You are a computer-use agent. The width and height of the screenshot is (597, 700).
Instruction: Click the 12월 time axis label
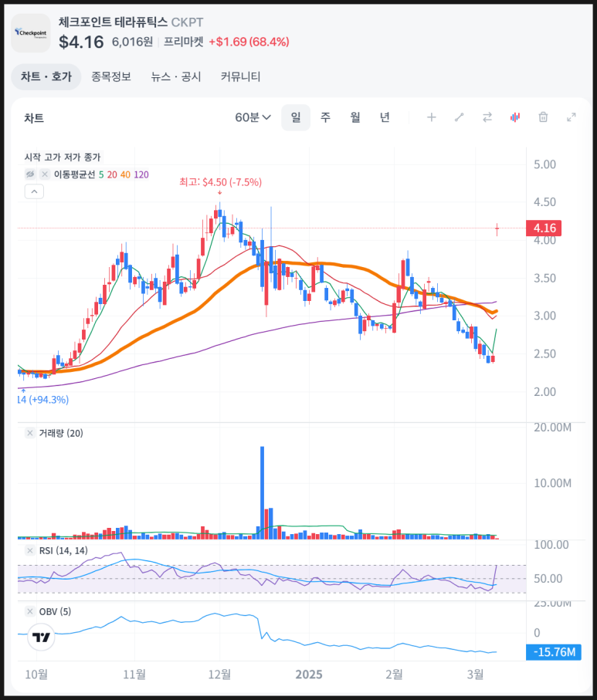219,674
